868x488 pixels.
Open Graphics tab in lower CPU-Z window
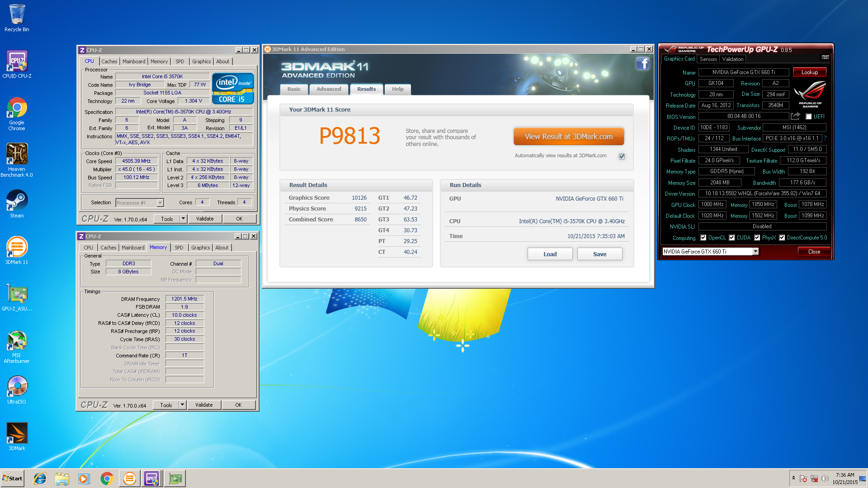pyautogui.click(x=200, y=248)
